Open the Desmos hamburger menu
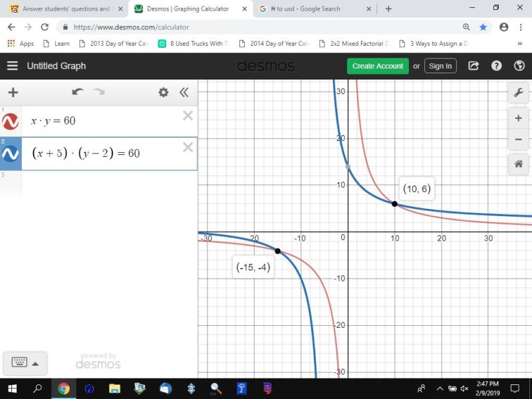Viewport: 532px width, 399px height. (x=12, y=65)
